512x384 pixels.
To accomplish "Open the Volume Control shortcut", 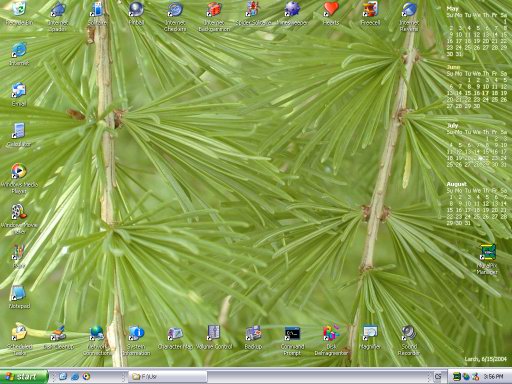I will 214,337.
